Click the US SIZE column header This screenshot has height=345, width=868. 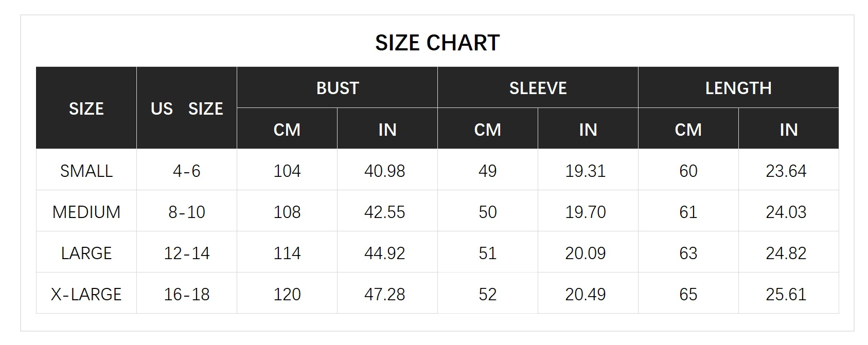click(186, 108)
